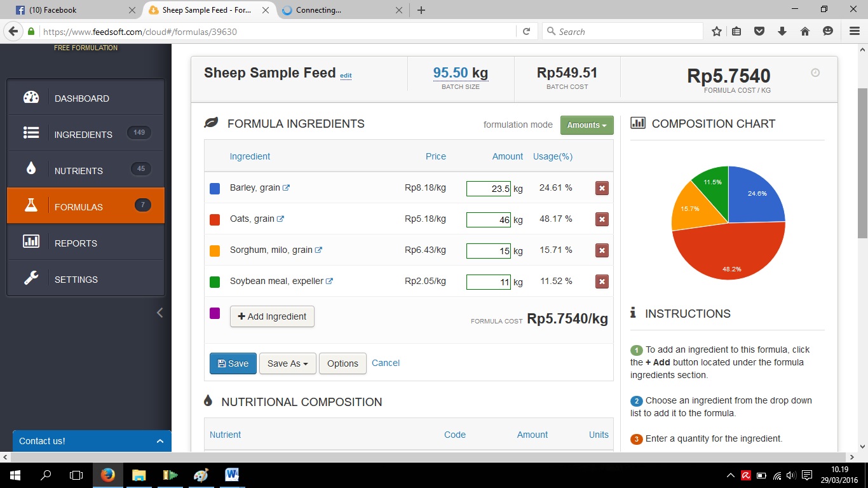Click the edit link next to Sheep Sample Feed
The width and height of the screenshot is (868, 488).
click(x=346, y=76)
